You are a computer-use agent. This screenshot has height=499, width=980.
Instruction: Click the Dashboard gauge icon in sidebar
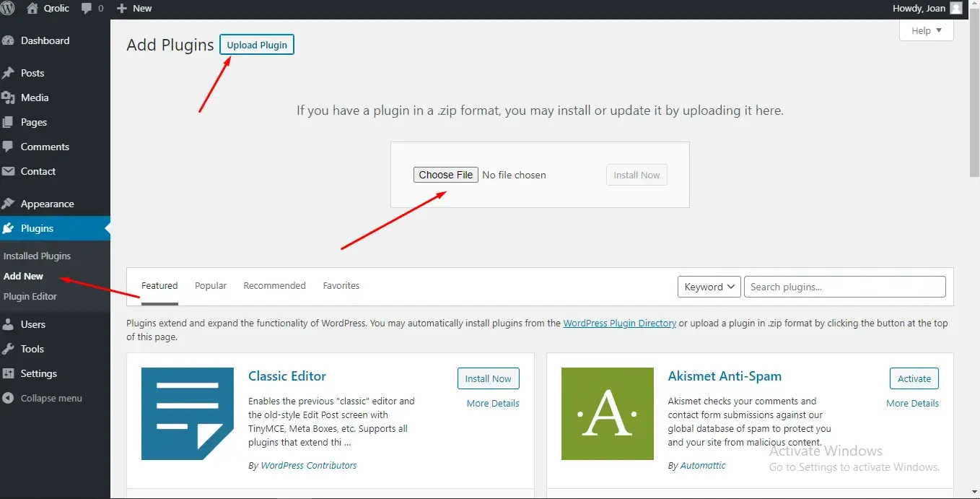[8, 41]
